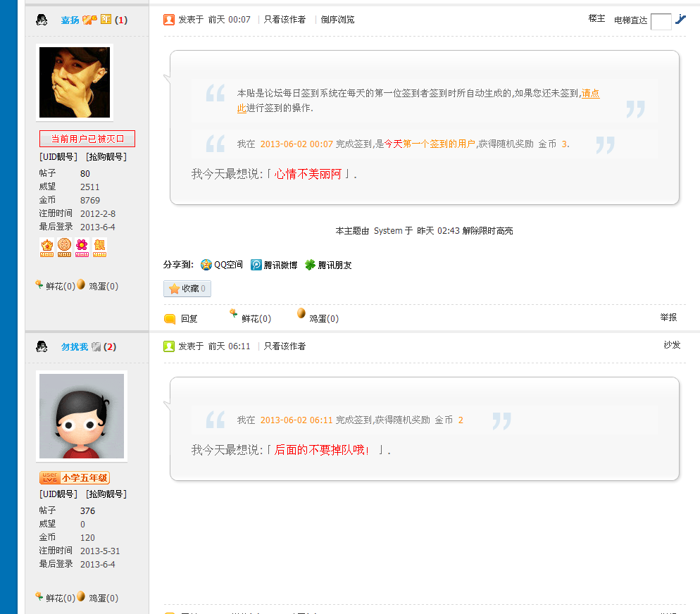Click [UID靓号] under second poster
This screenshot has width=700, height=614.
click(58, 494)
